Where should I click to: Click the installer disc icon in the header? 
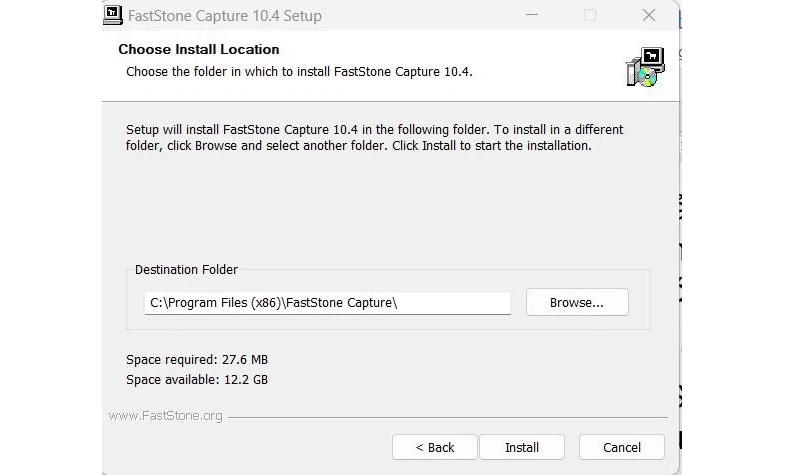644,66
